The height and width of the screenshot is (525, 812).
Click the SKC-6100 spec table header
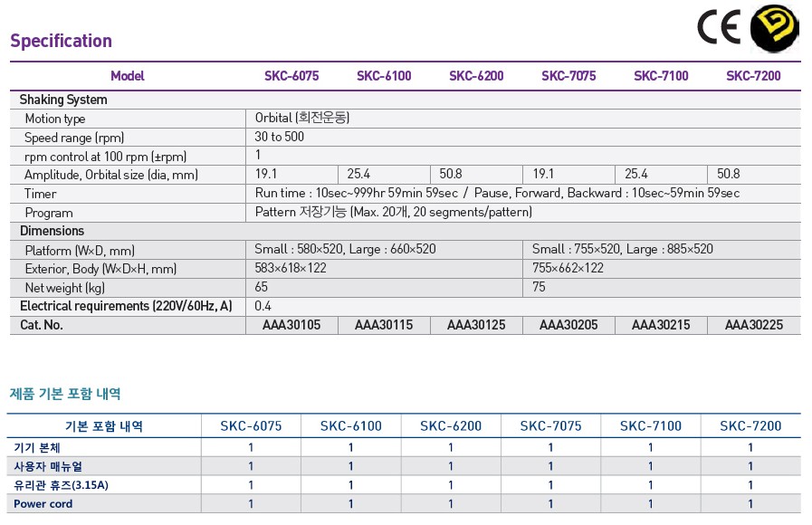click(384, 76)
